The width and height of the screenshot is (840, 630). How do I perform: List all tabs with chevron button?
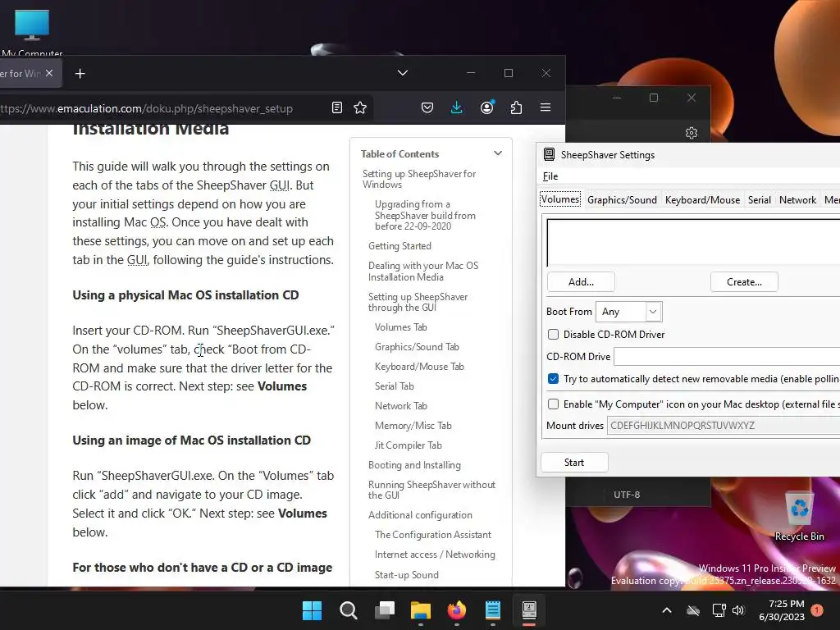point(403,73)
